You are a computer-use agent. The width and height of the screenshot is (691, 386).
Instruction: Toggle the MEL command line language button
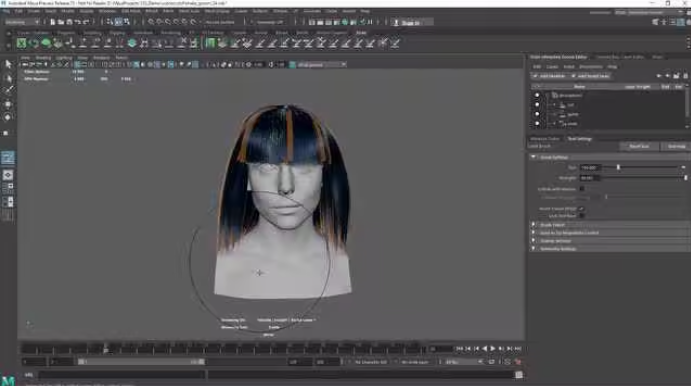tap(29, 375)
